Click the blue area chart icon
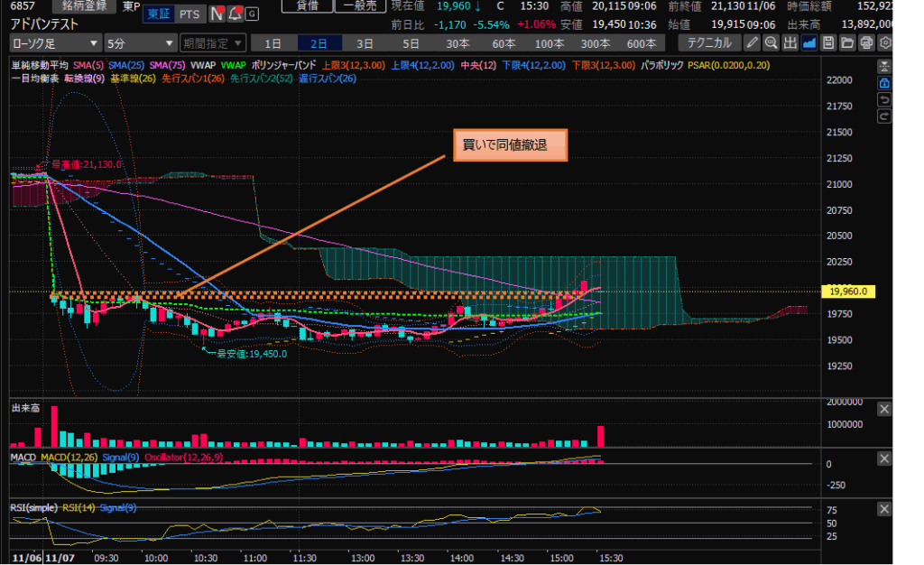This screenshot has height=565, width=924. click(x=809, y=42)
